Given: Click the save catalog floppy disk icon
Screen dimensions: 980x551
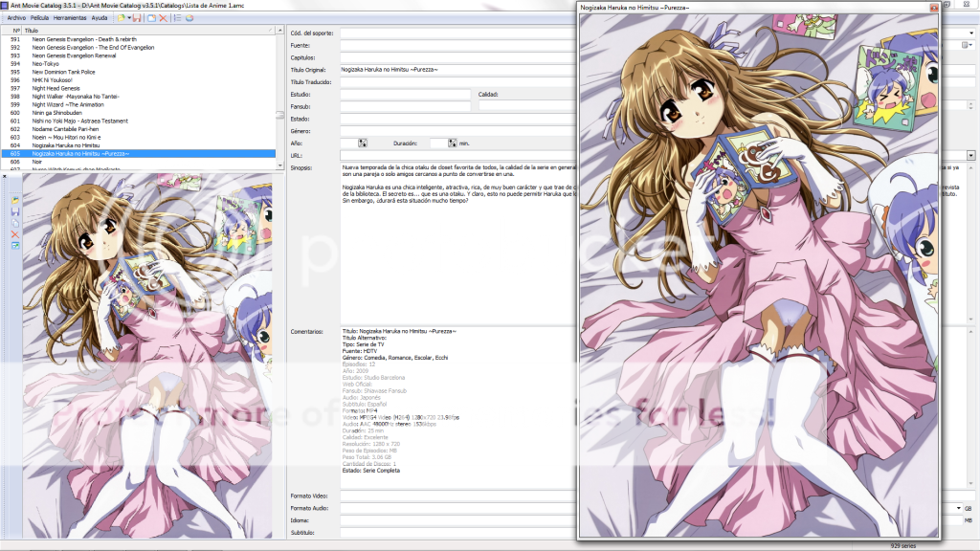Looking at the screenshot, I should [x=138, y=18].
